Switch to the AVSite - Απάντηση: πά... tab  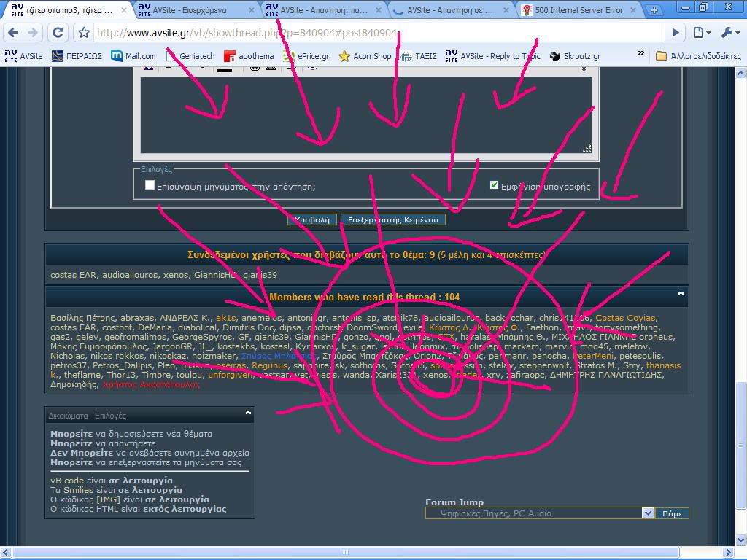point(323,10)
